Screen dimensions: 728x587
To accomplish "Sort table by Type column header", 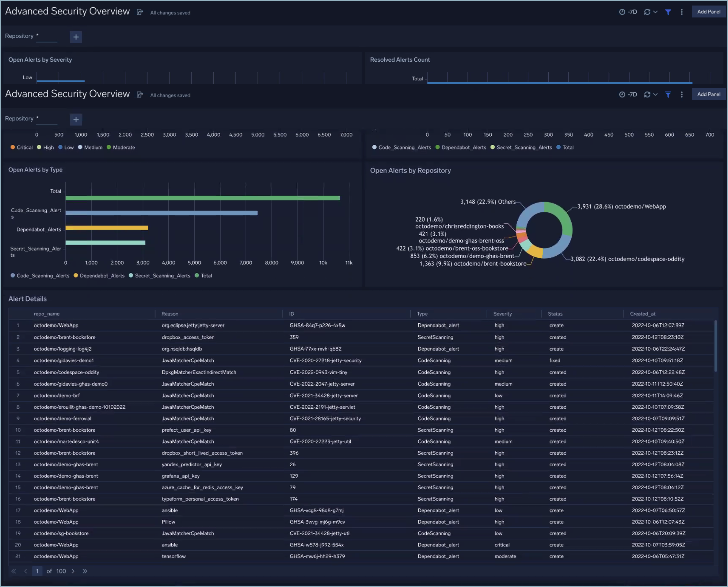I will (422, 314).
